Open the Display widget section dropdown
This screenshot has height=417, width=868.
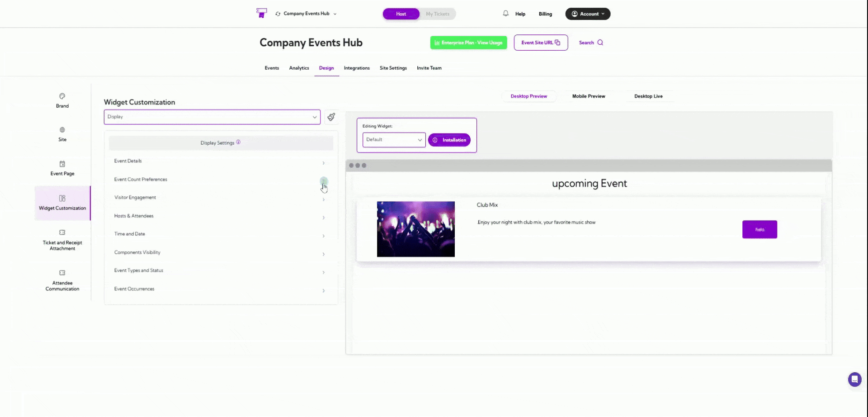point(212,117)
